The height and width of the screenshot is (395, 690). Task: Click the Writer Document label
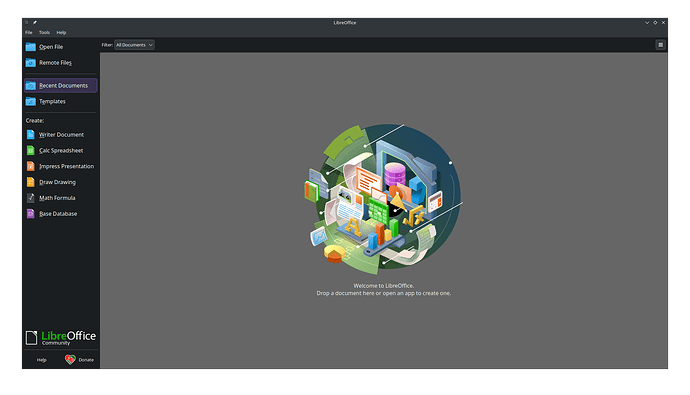(x=62, y=135)
